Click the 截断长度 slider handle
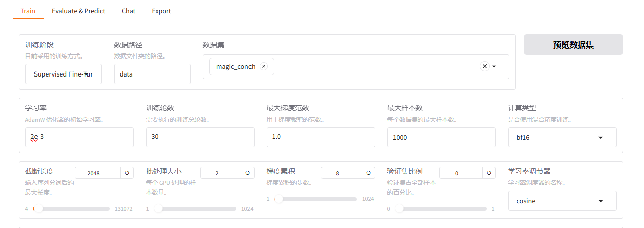 (38, 208)
